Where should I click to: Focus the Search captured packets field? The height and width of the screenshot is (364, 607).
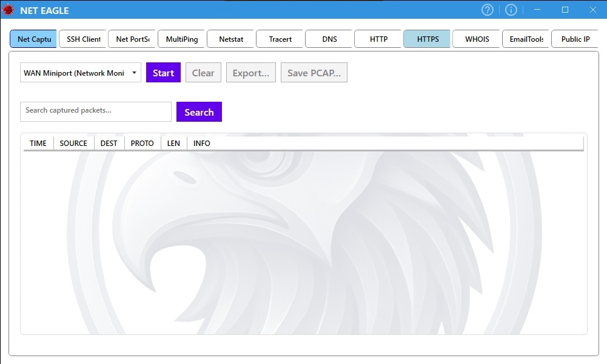(x=96, y=112)
